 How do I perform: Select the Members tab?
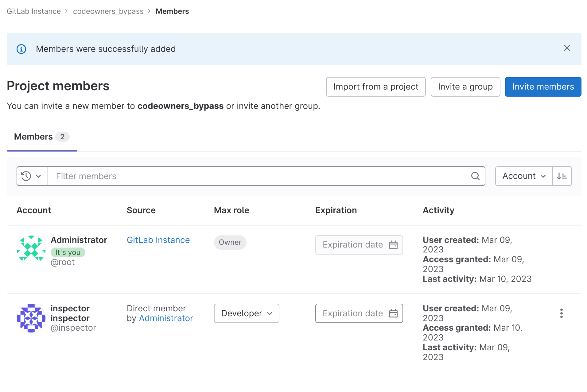click(x=42, y=137)
